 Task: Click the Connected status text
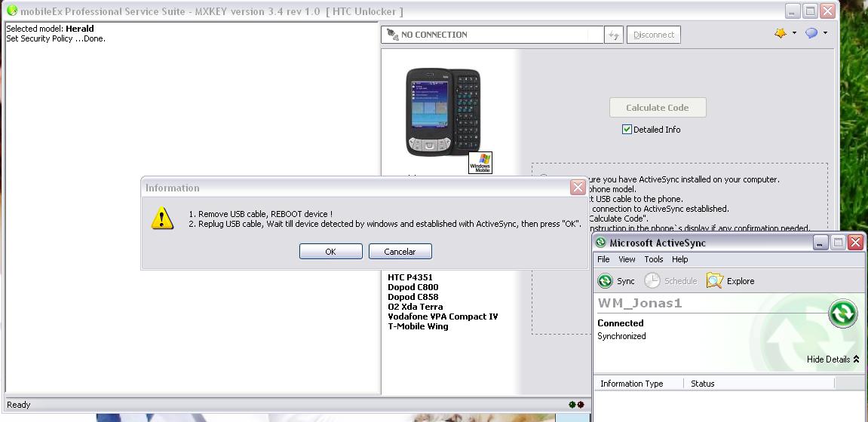[x=621, y=323]
